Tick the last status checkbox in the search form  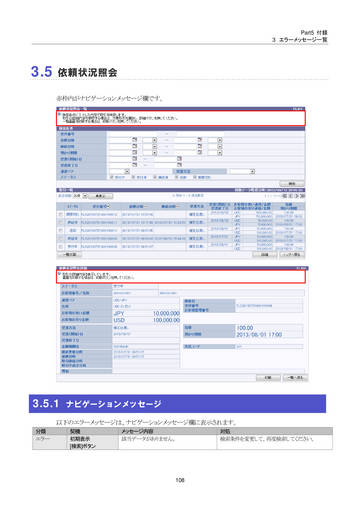tap(195, 177)
